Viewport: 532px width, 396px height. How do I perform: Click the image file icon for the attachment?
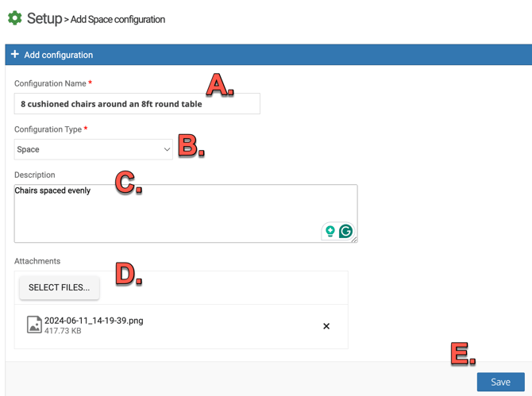point(34,325)
